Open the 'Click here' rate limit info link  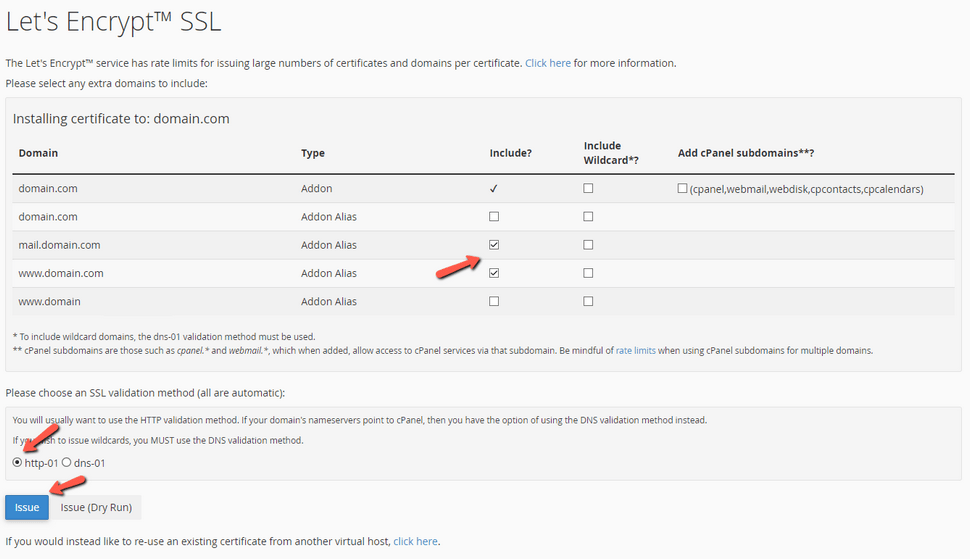pos(548,63)
